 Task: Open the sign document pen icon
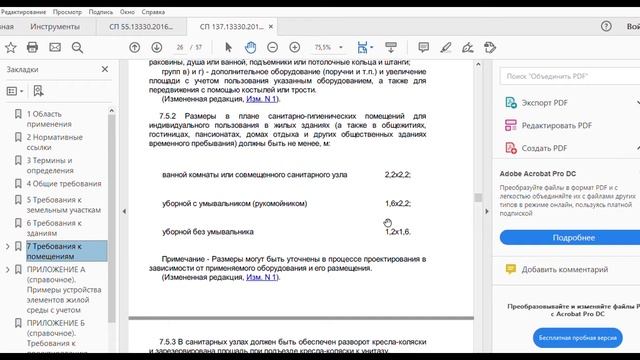click(x=468, y=48)
